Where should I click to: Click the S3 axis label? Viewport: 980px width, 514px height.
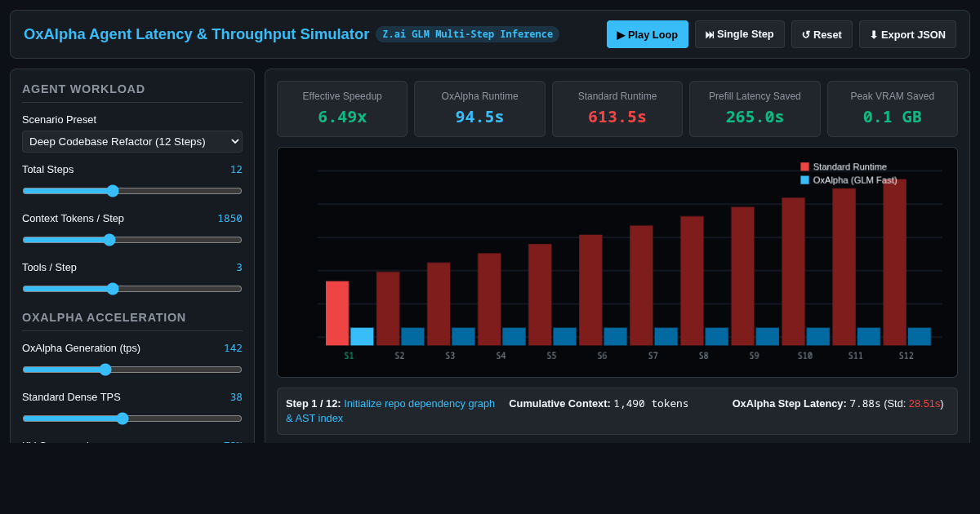click(x=450, y=356)
